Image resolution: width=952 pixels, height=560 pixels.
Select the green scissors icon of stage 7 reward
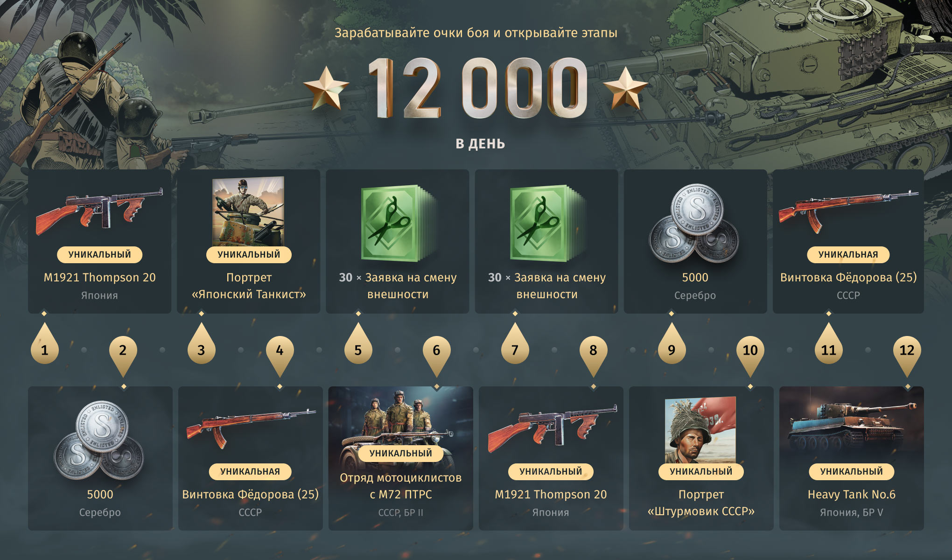click(546, 223)
